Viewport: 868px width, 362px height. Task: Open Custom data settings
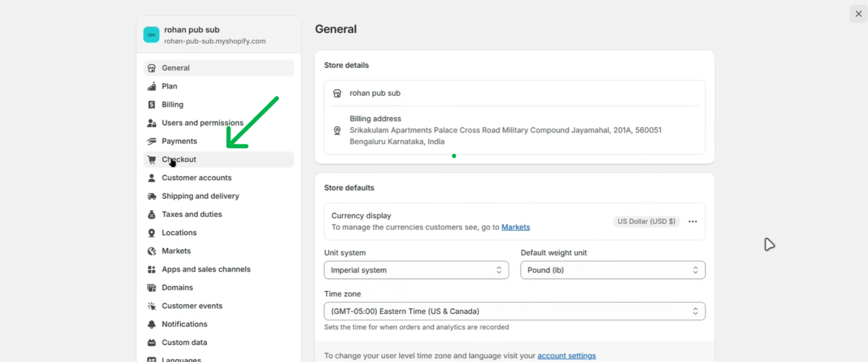coord(219,343)
